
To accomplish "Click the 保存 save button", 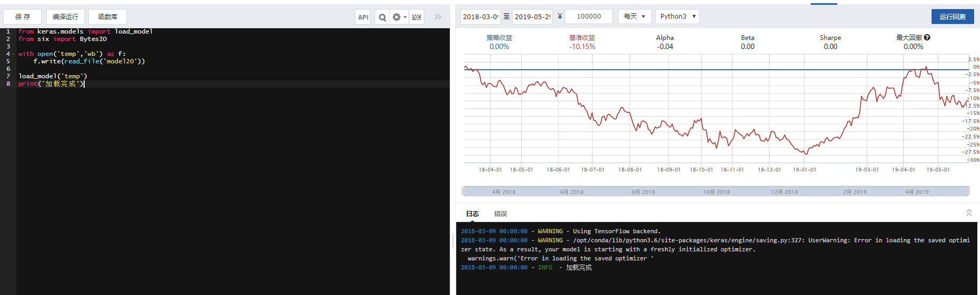I will click(x=23, y=17).
